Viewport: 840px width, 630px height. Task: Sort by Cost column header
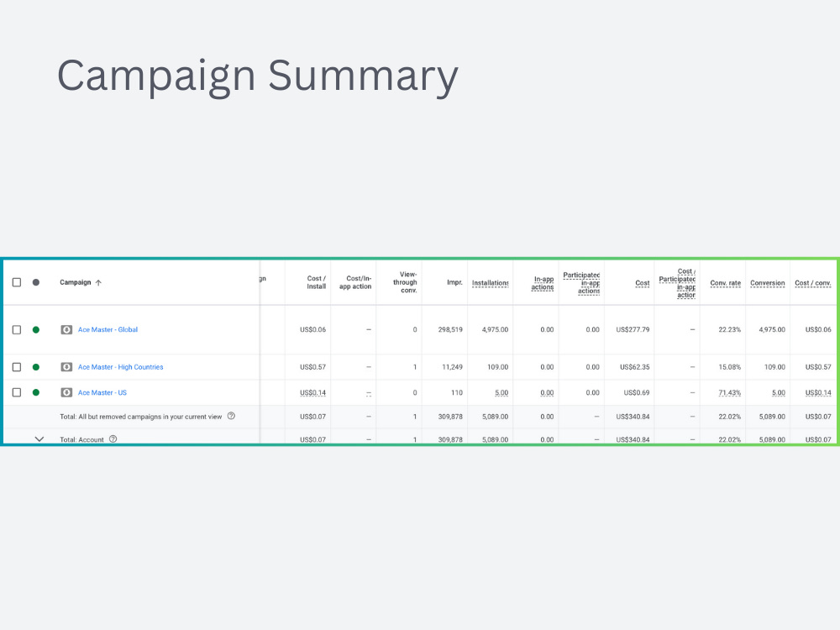pyautogui.click(x=643, y=283)
